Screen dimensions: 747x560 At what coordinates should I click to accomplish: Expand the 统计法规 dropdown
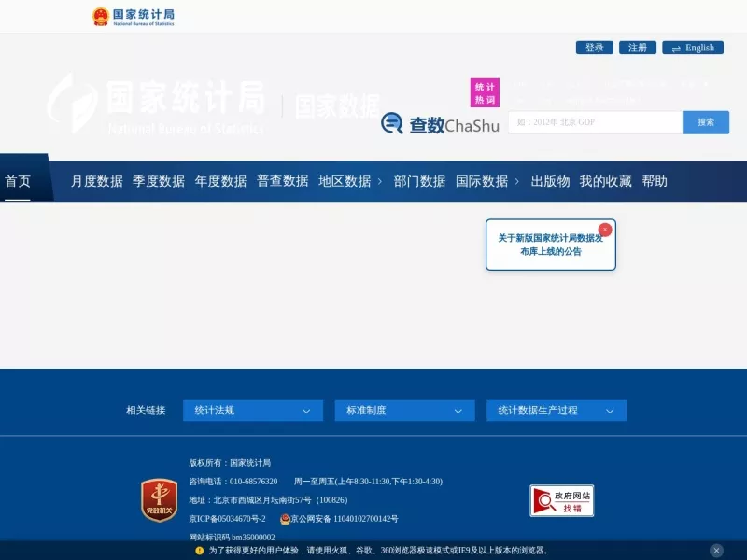click(x=253, y=411)
